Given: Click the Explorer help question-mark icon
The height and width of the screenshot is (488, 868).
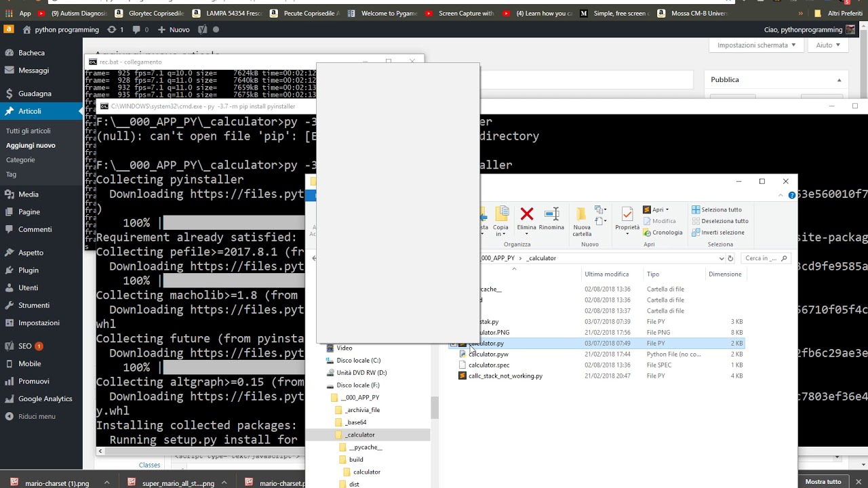Looking at the screenshot, I should [791, 195].
